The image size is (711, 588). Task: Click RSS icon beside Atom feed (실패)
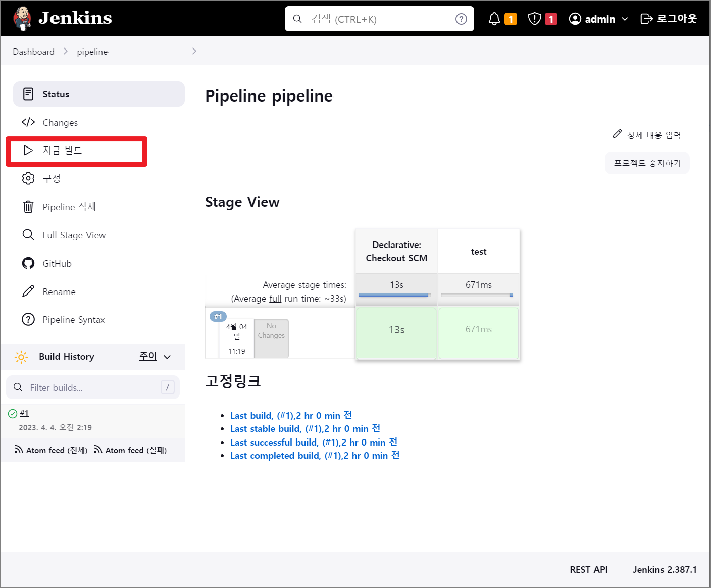98,450
